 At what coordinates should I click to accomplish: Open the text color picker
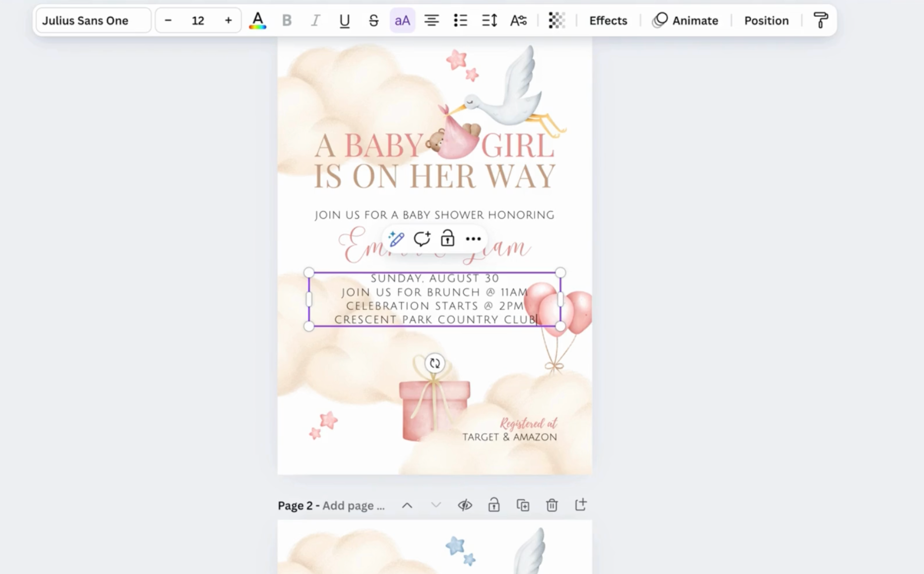258,21
